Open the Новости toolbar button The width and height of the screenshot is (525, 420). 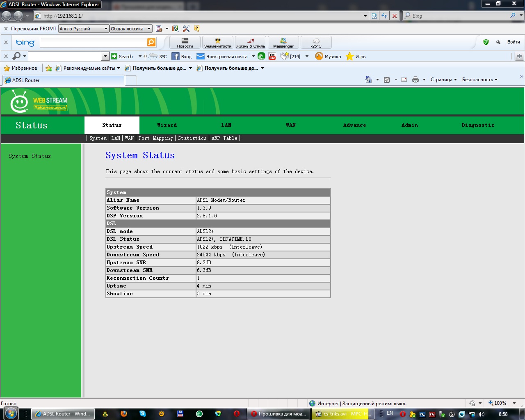(185, 42)
